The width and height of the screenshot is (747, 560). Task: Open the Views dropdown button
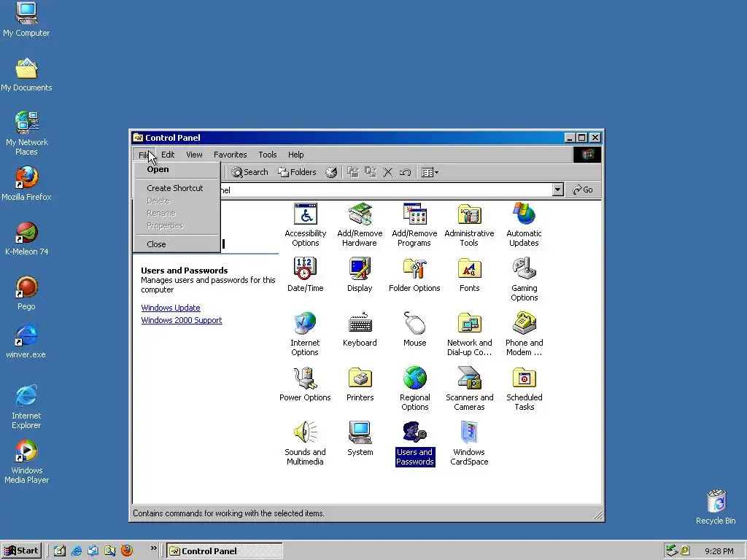point(430,172)
